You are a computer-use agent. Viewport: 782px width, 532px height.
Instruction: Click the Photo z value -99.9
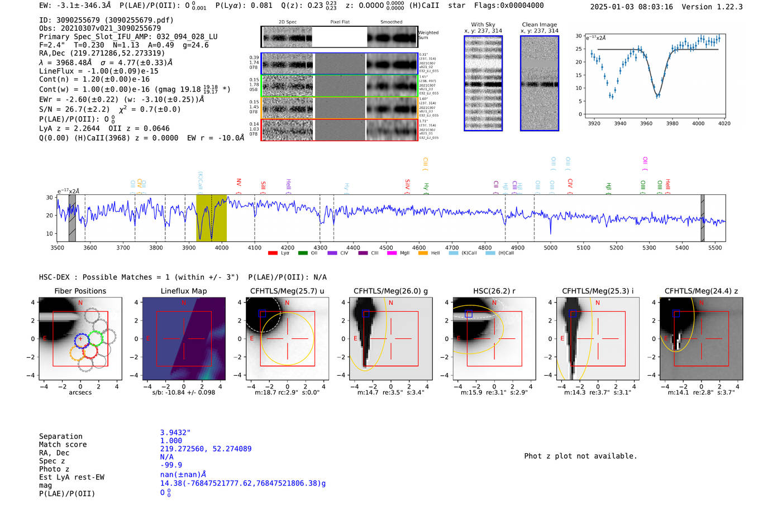point(171,464)
